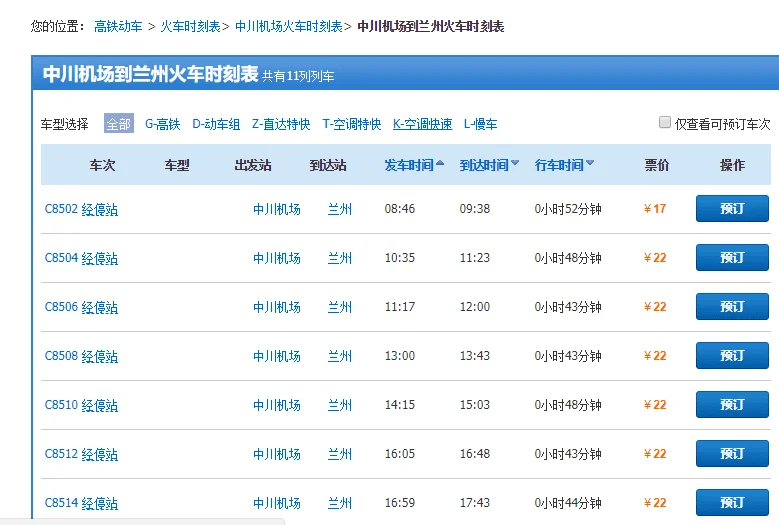Viewport: 779px width, 525px height.
Task: Open train number C8504 link
Action: (61, 258)
